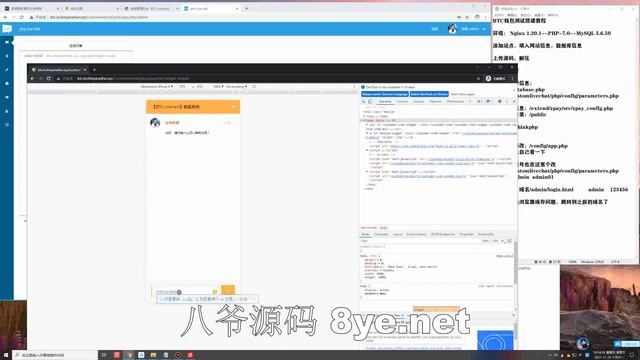The width and height of the screenshot is (640, 360).
Task: Click the admin avatar in blue header
Action: (x=452, y=29)
